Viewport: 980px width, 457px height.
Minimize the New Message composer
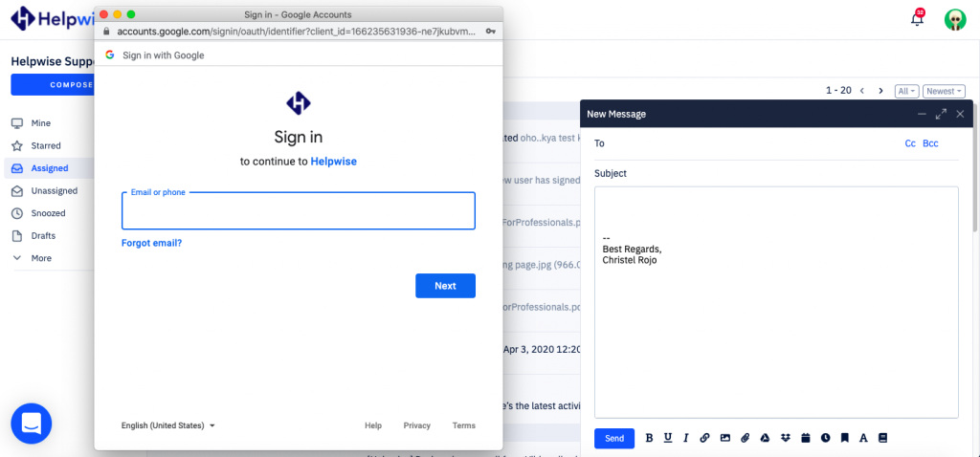tap(922, 115)
